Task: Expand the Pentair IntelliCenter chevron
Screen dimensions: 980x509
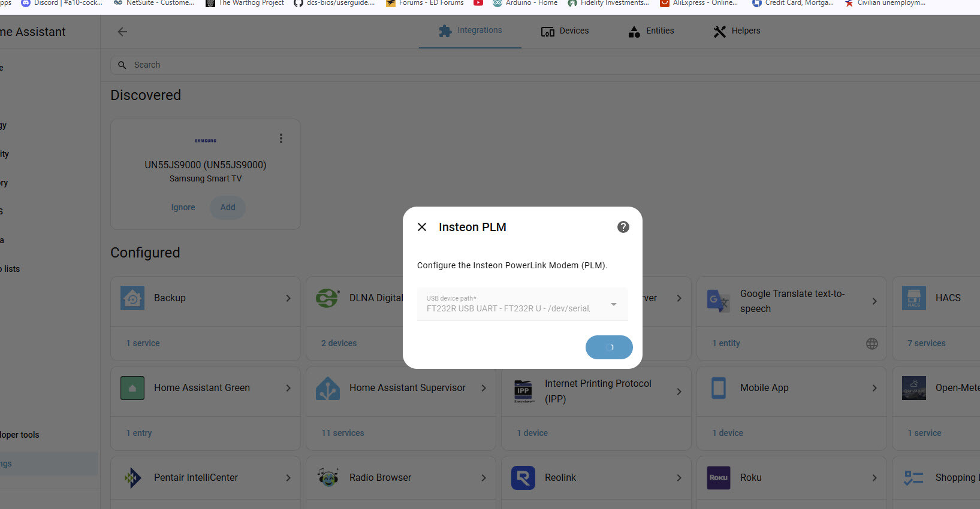Action: coord(288,478)
